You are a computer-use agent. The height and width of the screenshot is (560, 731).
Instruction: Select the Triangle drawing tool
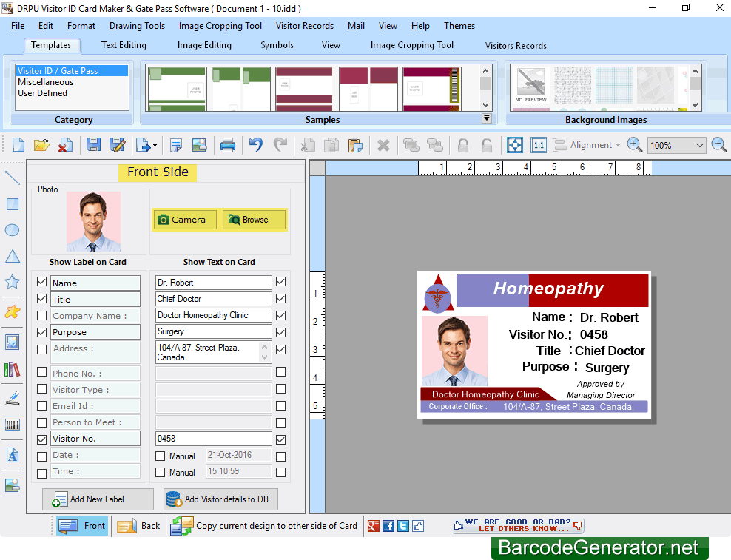pos(12,256)
